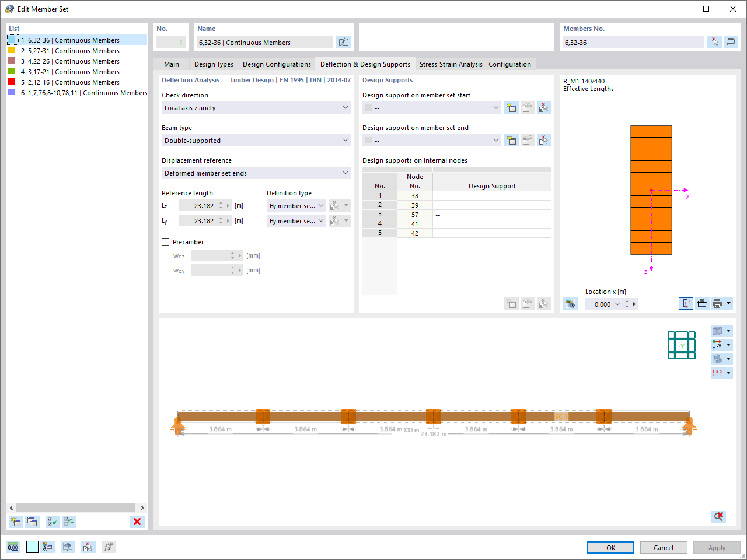747x560 pixels.
Task: Click the light cyan color swatch in bottom bar
Action: 32,547
